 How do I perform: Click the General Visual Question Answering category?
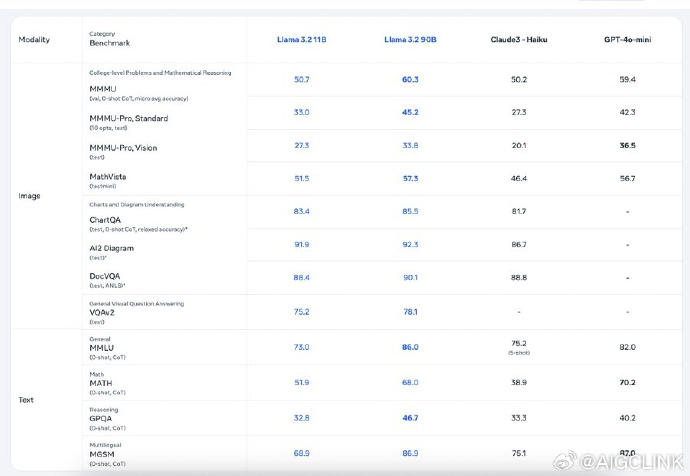point(137,304)
